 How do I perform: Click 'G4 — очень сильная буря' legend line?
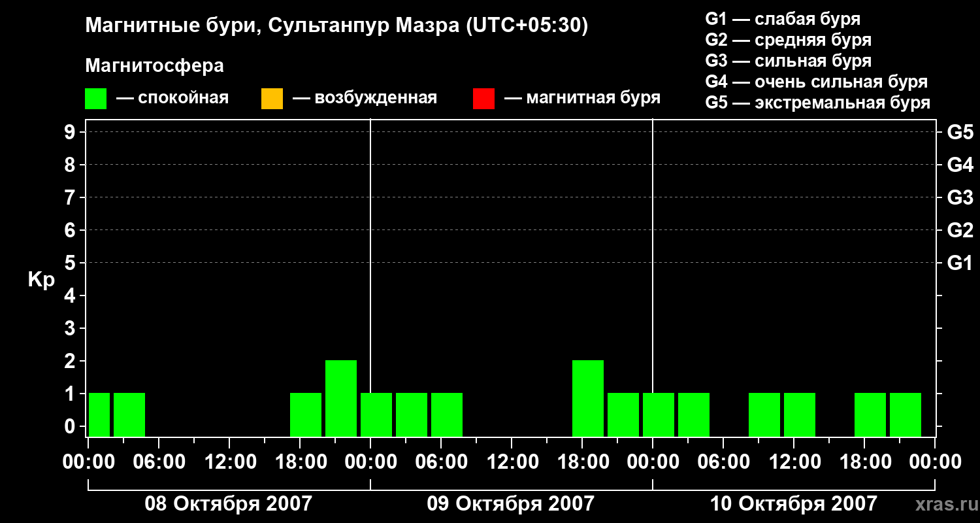tap(817, 82)
